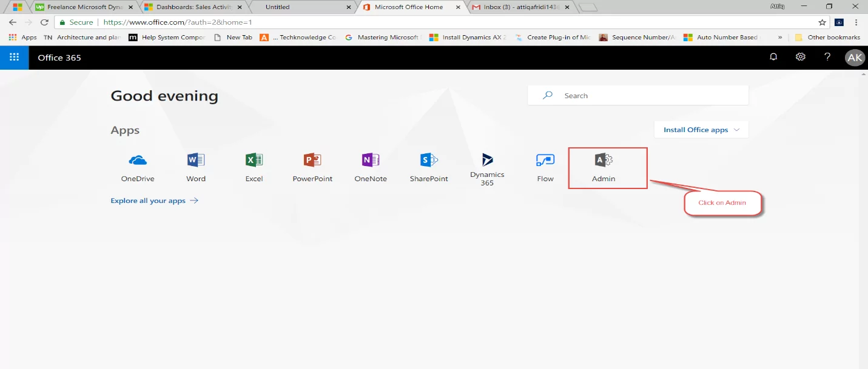Image resolution: width=868 pixels, height=369 pixels.
Task: Bookmark this page with the star icon
Action: 823,22
